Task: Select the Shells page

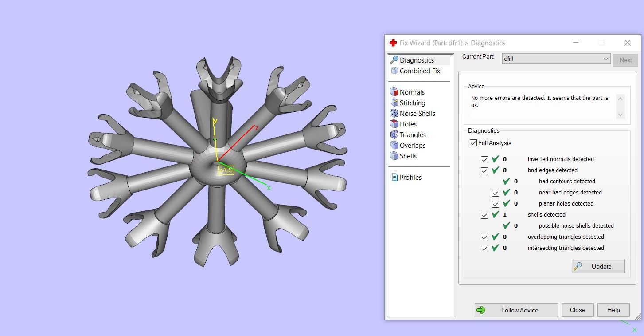Action: [x=408, y=156]
